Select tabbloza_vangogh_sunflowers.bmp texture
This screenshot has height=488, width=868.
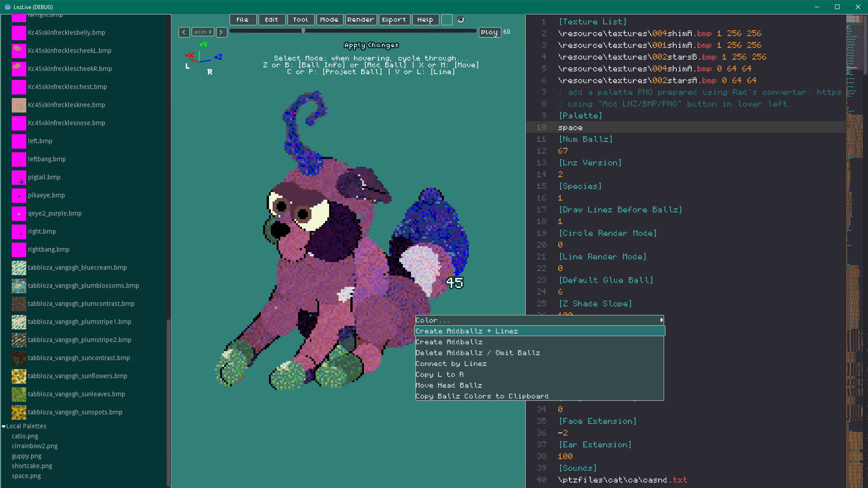77,376
